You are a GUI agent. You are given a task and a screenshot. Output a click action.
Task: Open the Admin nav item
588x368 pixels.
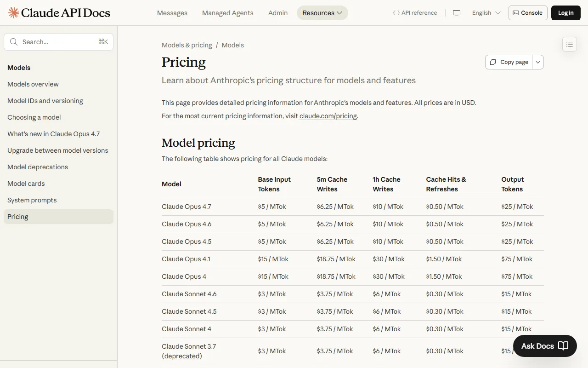(278, 13)
